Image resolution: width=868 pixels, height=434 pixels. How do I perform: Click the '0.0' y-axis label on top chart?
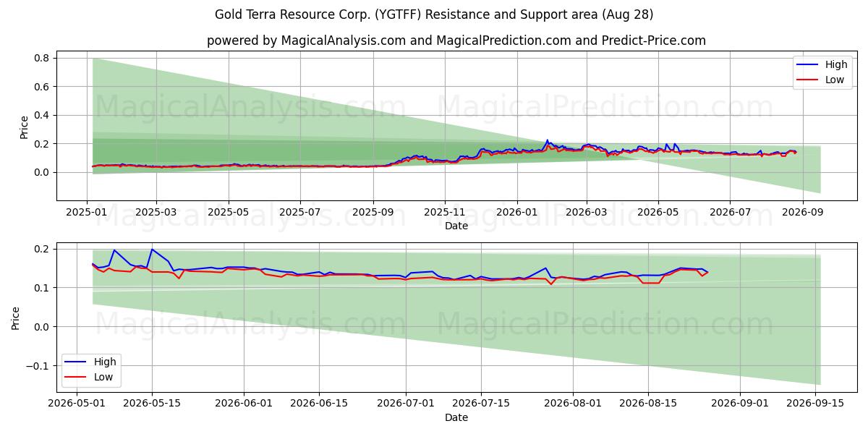(41, 172)
